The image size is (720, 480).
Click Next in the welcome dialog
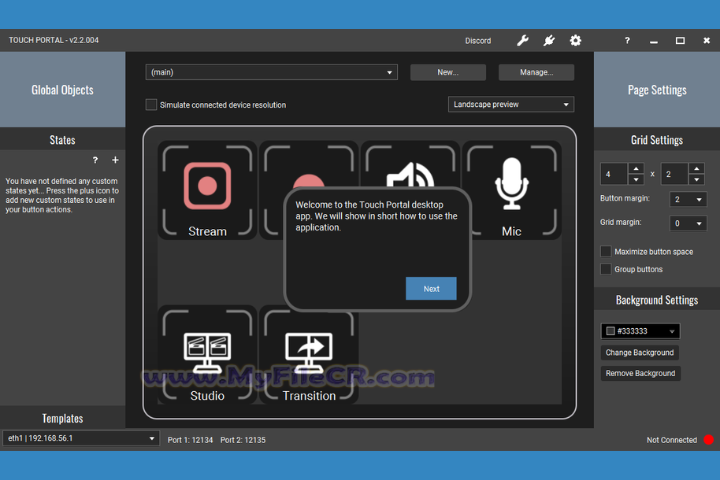point(431,288)
